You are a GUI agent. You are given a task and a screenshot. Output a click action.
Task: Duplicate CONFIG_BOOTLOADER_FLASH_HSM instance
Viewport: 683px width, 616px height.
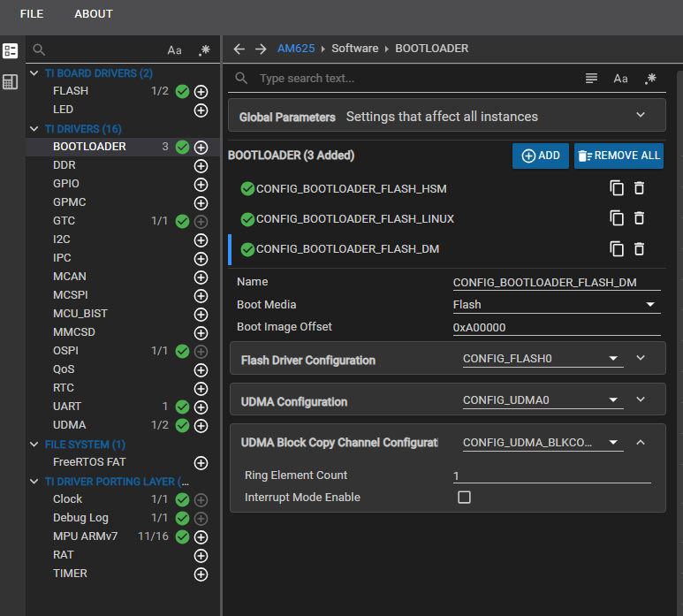(x=617, y=188)
